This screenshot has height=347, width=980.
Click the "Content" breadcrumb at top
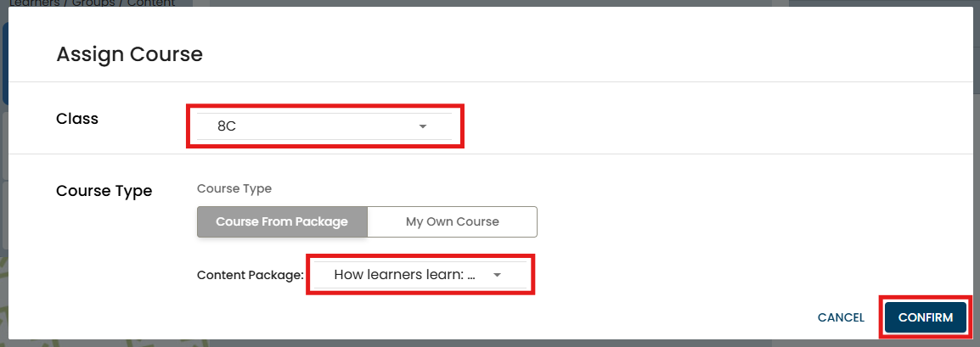(x=151, y=3)
